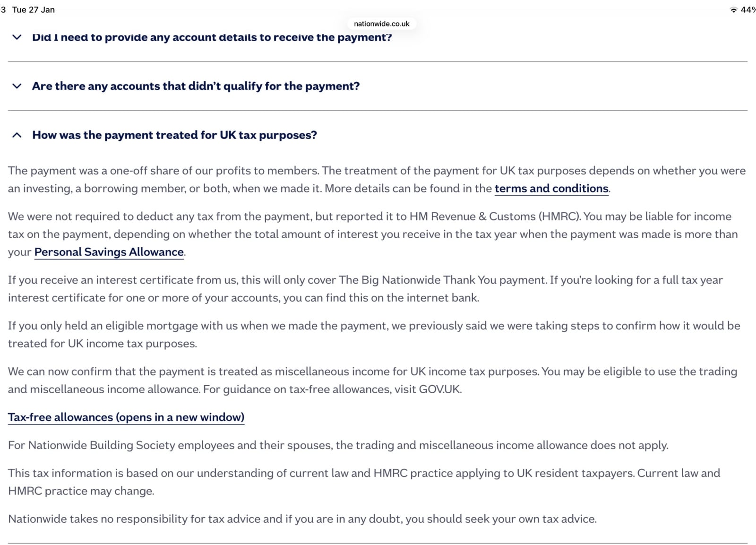Open the Personal Savings Allowance link

(109, 252)
